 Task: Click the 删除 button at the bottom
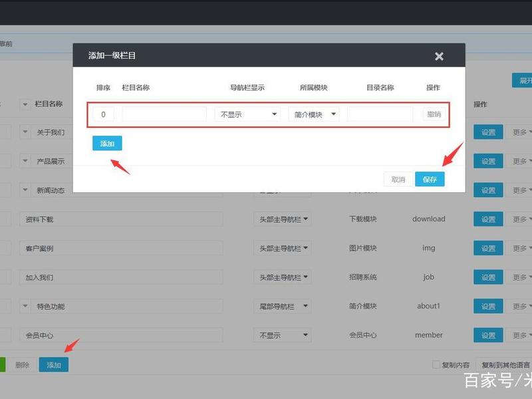tap(23, 364)
